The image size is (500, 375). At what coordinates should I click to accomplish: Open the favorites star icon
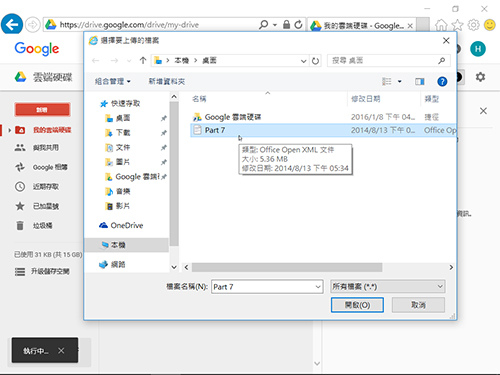click(457, 25)
